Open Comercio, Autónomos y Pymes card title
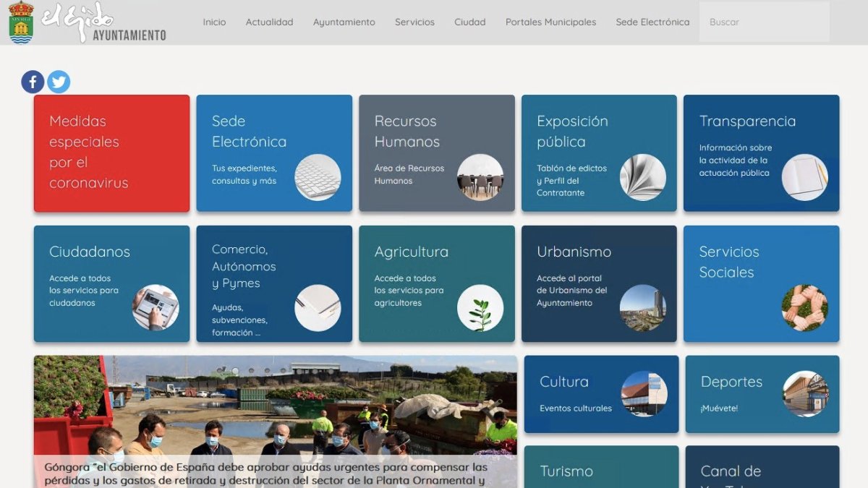This screenshot has width=868, height=488. [244, 266]
